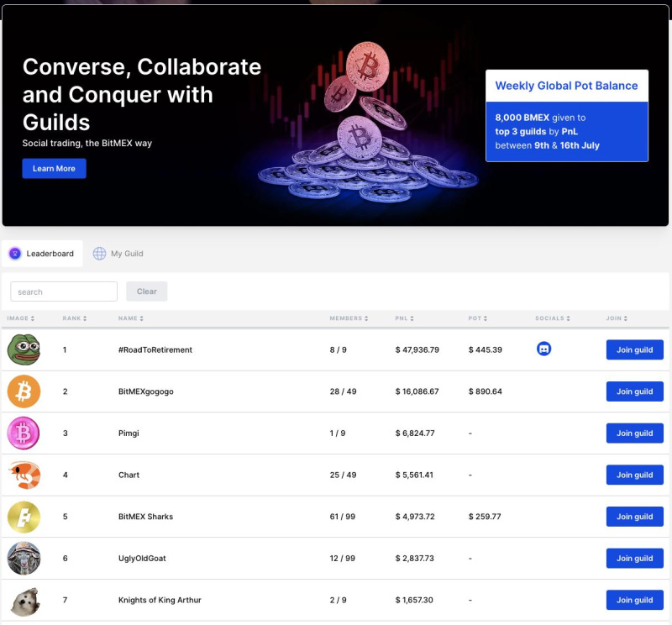Click the 8,000 BMEX prize description

click(548, 131)
